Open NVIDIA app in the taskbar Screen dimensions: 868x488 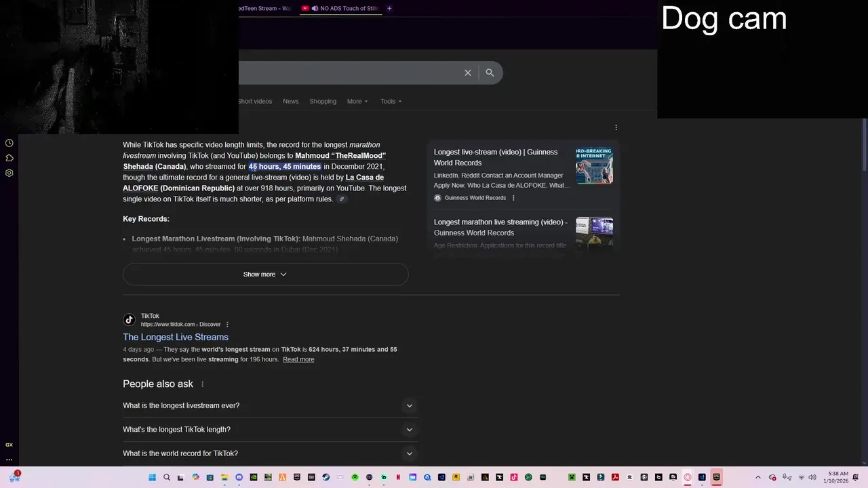[253, 477]
